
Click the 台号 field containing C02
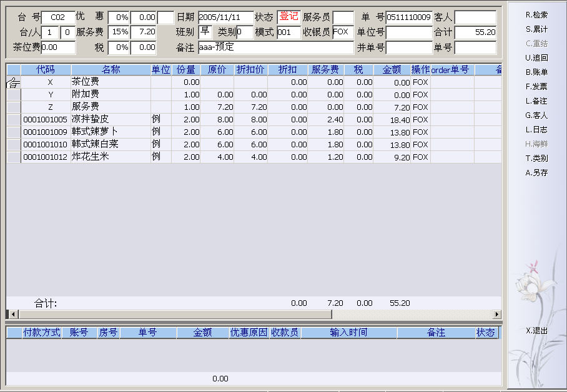58,17
